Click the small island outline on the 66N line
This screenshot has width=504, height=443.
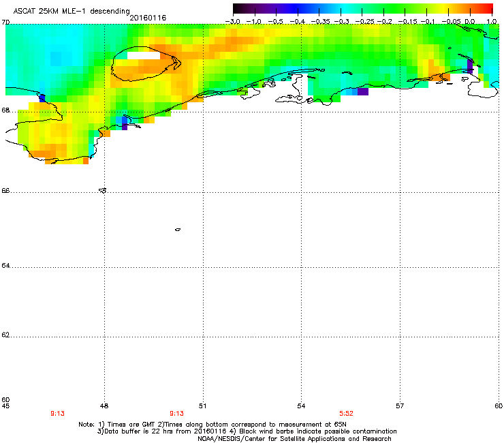point(103,190)
